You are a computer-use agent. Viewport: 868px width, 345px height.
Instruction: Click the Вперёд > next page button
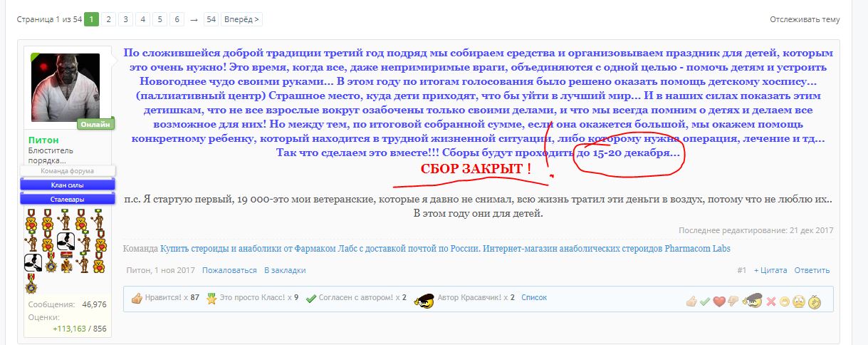pos(241,19)
